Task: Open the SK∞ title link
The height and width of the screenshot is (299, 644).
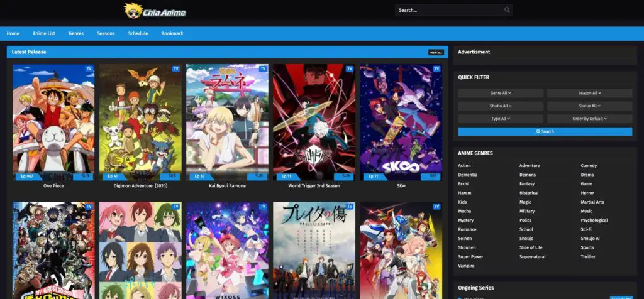Action: pos(401,186)
